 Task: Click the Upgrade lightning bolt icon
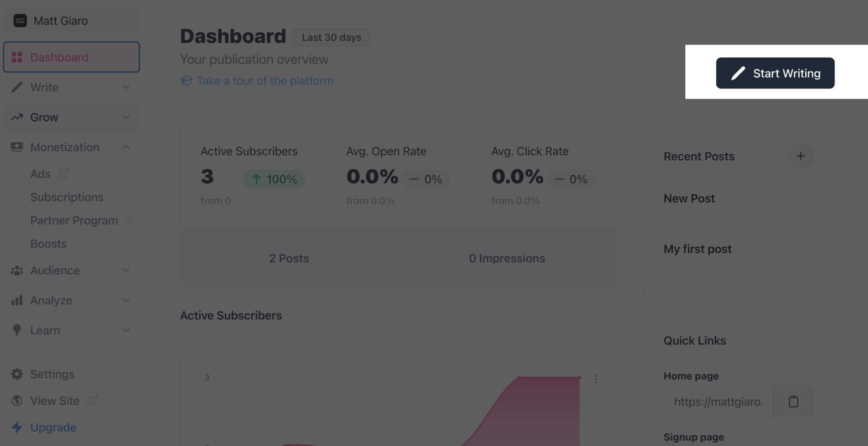(x=17, y=427)
